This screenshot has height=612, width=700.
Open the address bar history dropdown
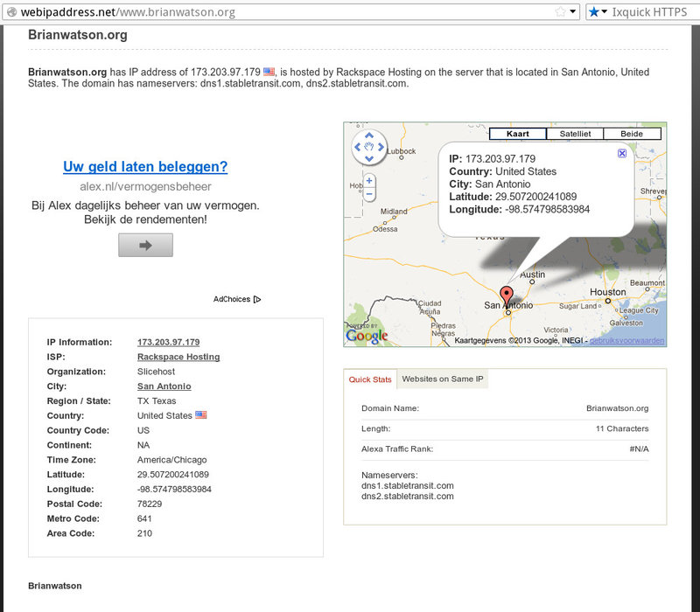point(573,12)
